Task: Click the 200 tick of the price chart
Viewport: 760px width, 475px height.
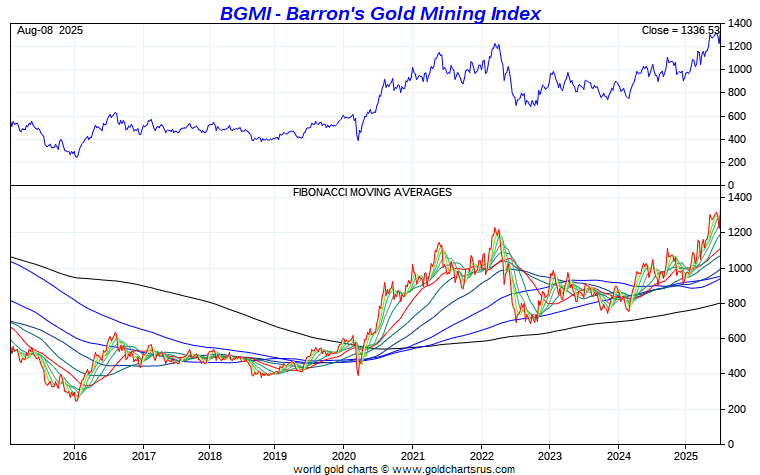Action: pos(737,162)
